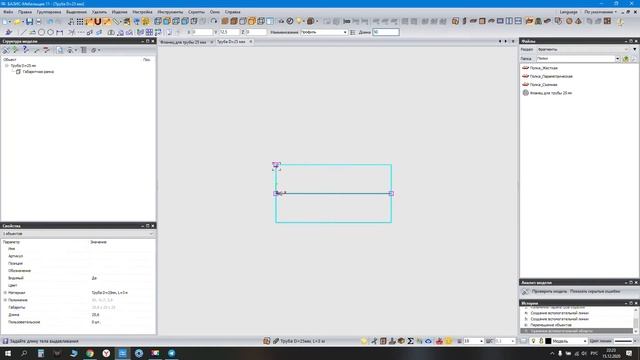640x360 pixels.
Task: Open the Инструменты menu
Action: pos(170,12)
